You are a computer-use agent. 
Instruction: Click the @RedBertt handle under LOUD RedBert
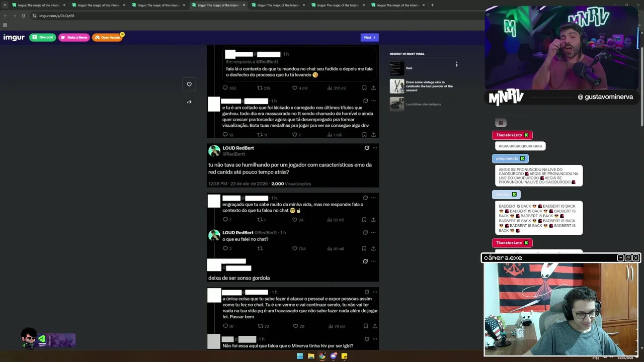pyautogui.click(x=233, y=154)
